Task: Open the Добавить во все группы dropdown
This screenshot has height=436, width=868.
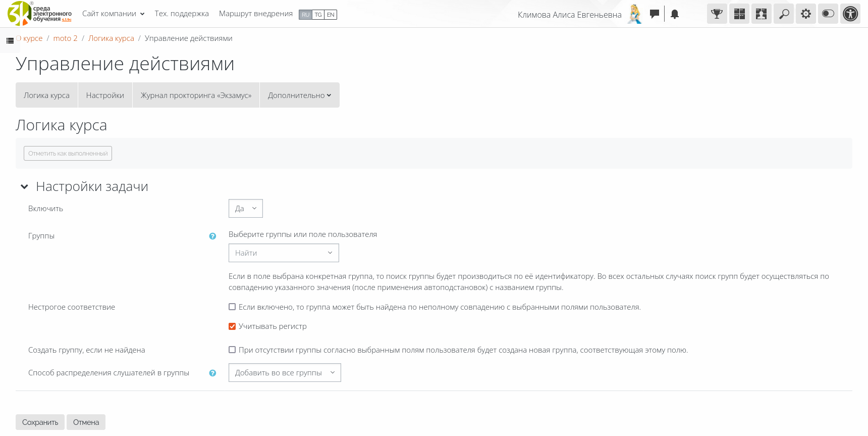Action: click(285, 373)
